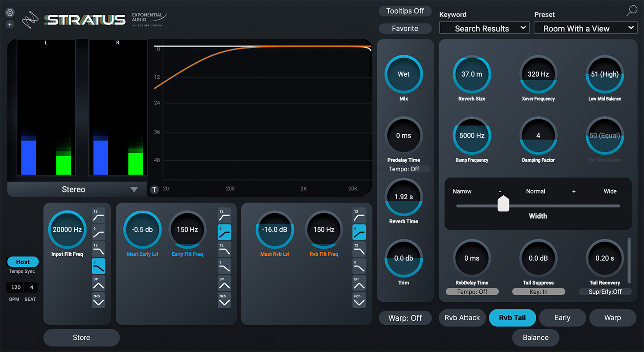The height and width of the screenshot is (352, 644).
Task: Click the BEAT 4 field
Action: coord(31,288)
